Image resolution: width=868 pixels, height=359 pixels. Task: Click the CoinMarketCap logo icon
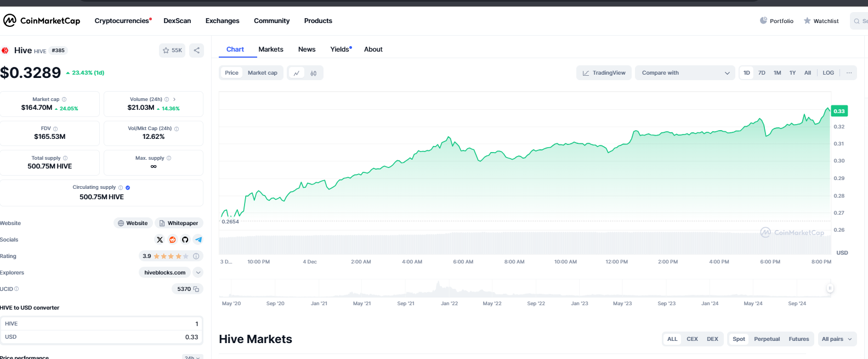[10, 21]
